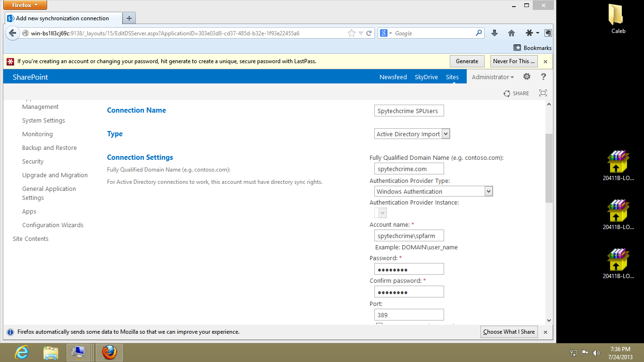Click the Port field showing 389
This screenshot has width=644, height=362.
[409, 315]
